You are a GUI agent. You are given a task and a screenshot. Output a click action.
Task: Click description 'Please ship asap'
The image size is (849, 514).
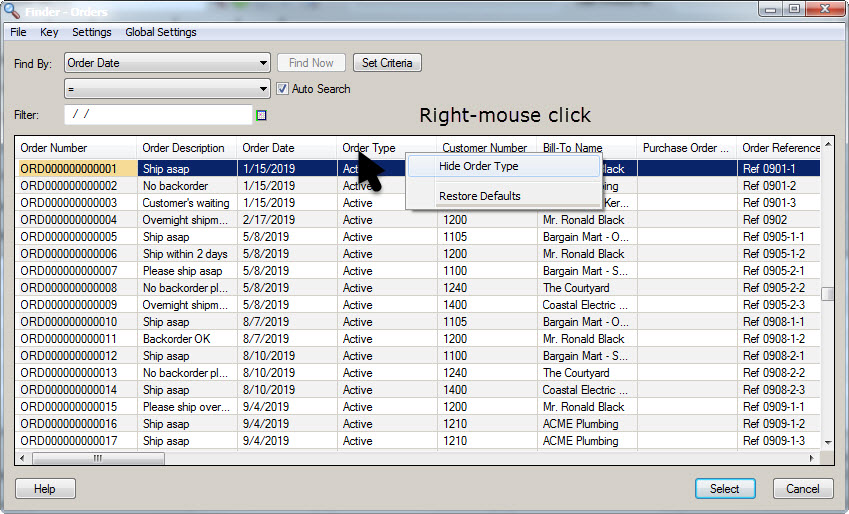182,270
